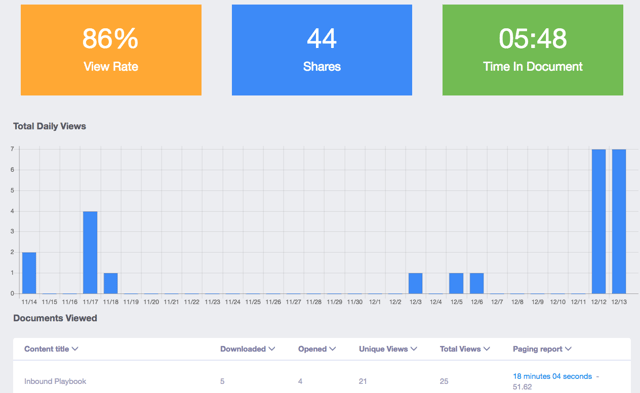The width and height of the screenshot is (640, 393).
Task: Click the 12/3 bar in the chart
Action: [x=416, y=283]
